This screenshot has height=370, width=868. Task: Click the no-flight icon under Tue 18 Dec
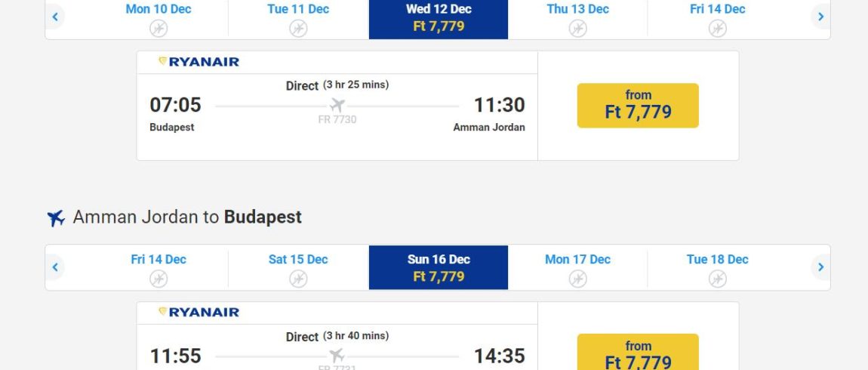[x=718, y=279]
